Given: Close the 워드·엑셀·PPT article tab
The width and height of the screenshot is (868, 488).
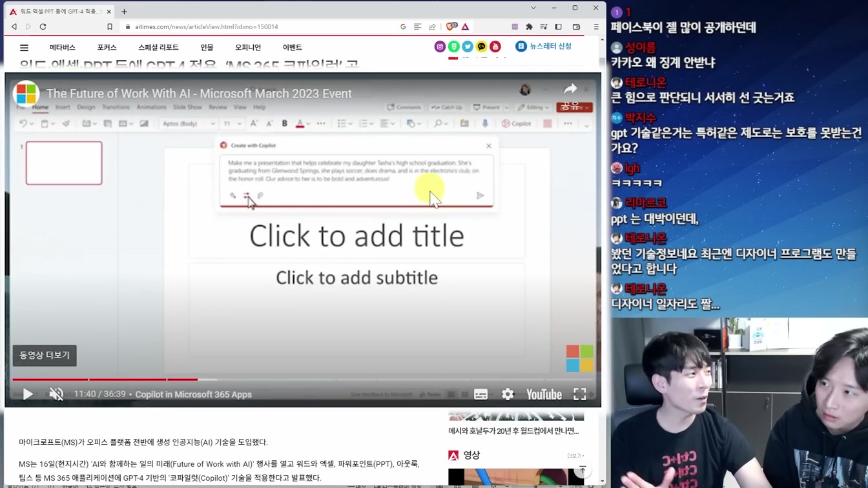Looking at the screenshot, I should pyautogui.click(x=108, y=11).
